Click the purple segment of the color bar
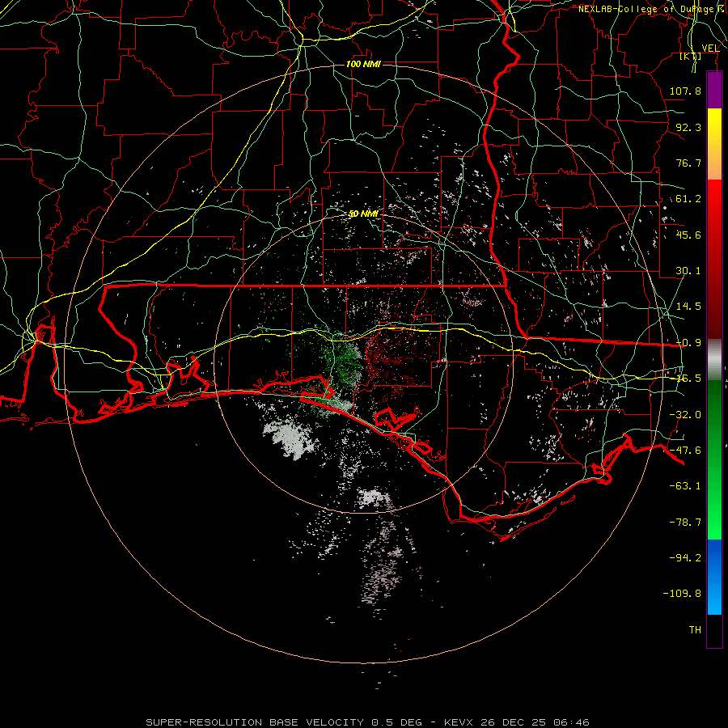The image size is (728, 728). [x=714, y=91]
